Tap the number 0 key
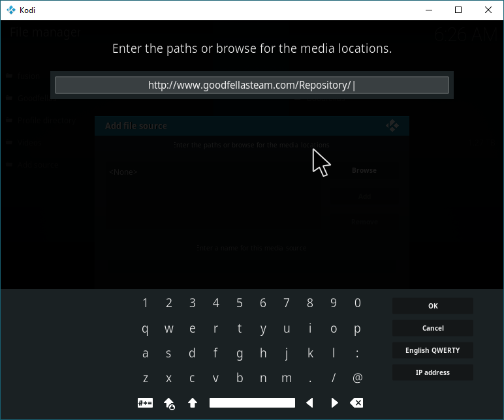Image resolution: width=504 pixels, height=420 pixels. (x=357, y=303)
